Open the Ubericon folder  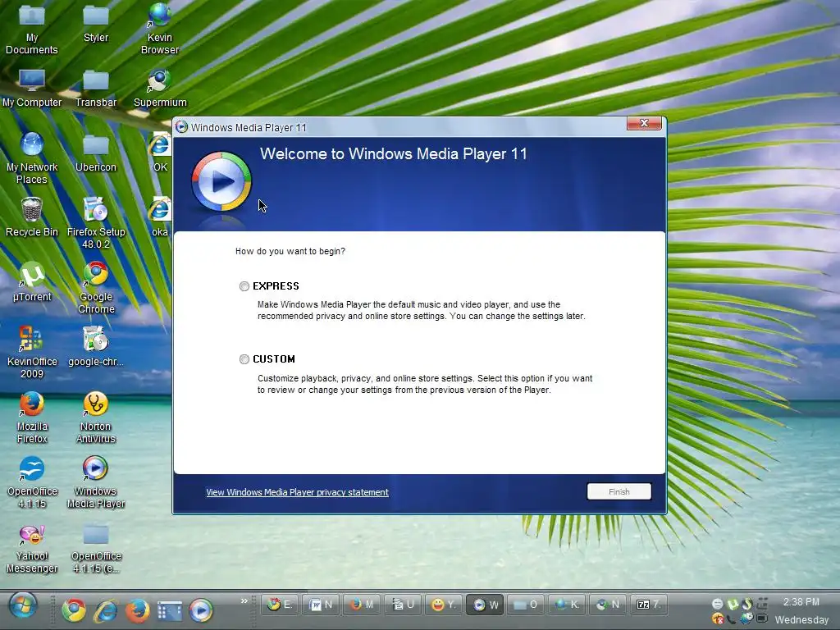(96, 153)
